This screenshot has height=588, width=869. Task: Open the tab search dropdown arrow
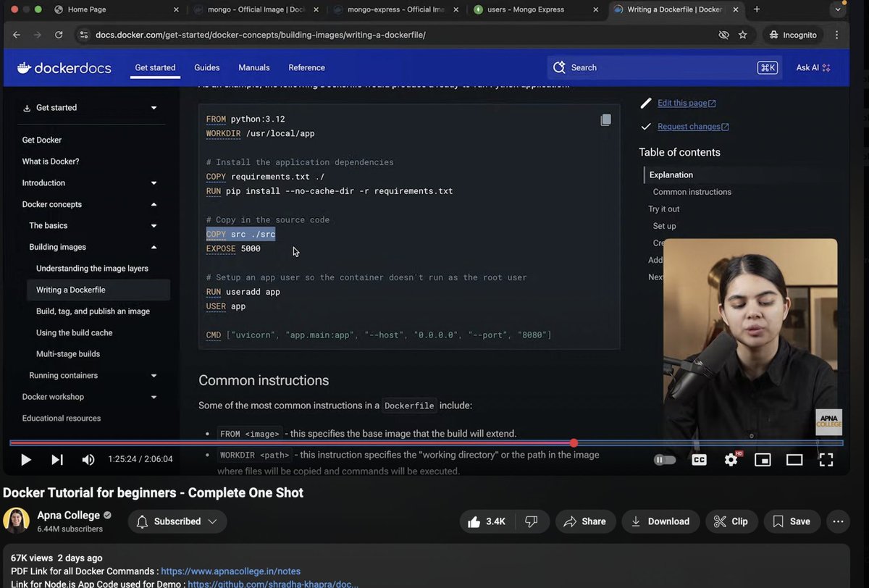(839, 9)
